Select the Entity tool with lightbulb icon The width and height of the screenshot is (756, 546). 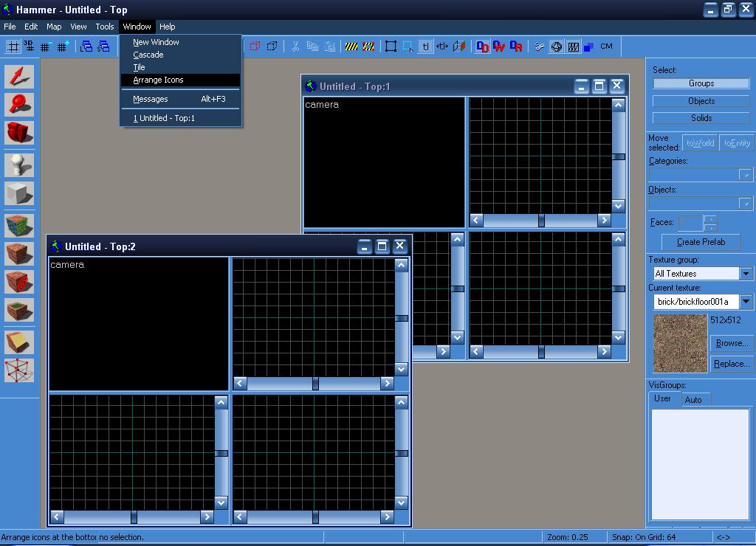(19, 165)
